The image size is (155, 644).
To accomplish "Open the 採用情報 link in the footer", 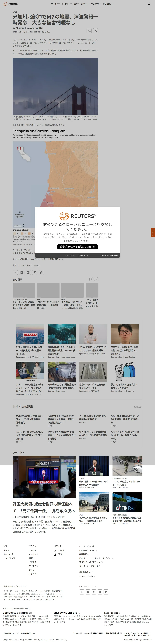I will coord(84,554).
